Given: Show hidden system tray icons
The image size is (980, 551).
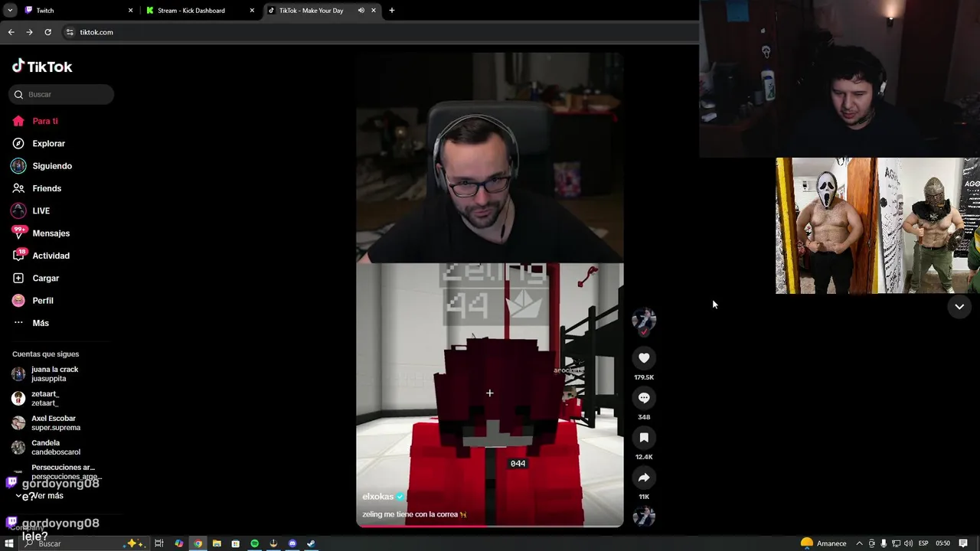Looking at the screenshot, I should pos(859,543).
